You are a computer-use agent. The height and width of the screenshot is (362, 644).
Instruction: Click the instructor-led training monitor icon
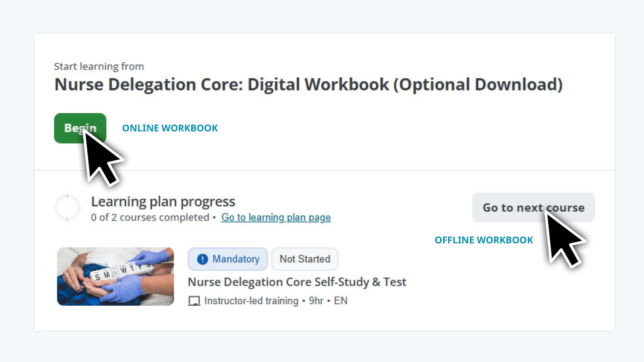click(x=193, y=301)
